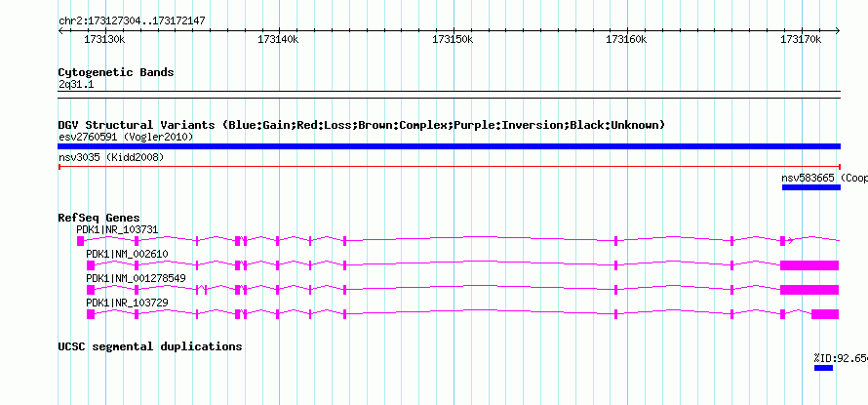Open the PDK1|NR_103731 transcript label
The width and height of the screenshot is (868, 405).
(118, 228)
